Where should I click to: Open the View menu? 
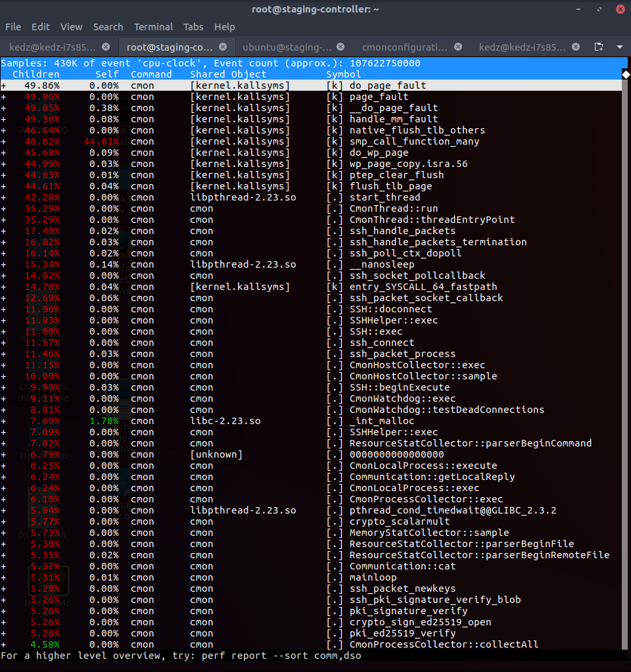pyautogui.click(x=72, y=26)
